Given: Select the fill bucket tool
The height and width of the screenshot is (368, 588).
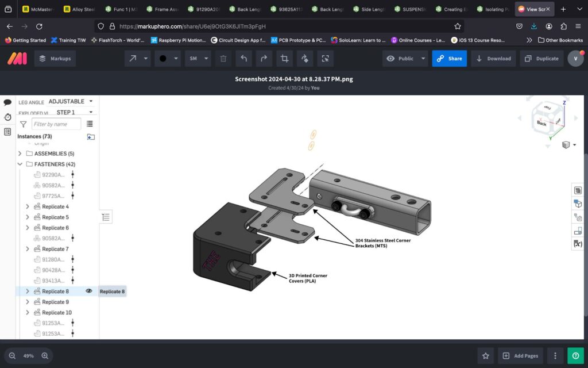Looking at the screenshot, I should tap(305, 59).
